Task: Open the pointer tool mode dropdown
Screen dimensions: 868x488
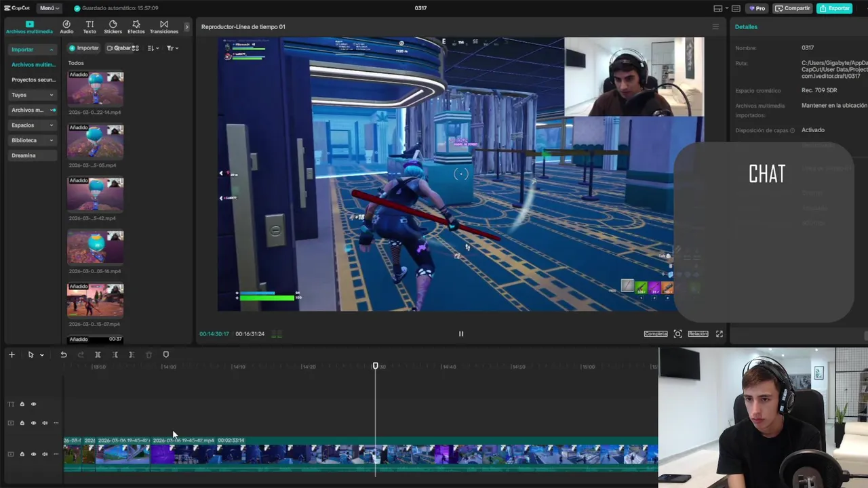Action: 41,355
